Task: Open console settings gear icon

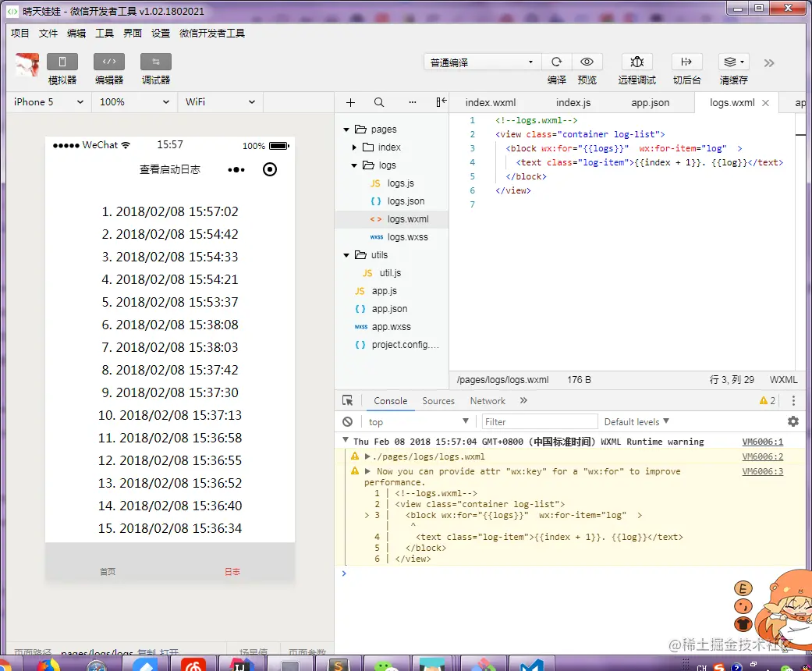Action: click(793, 422)
